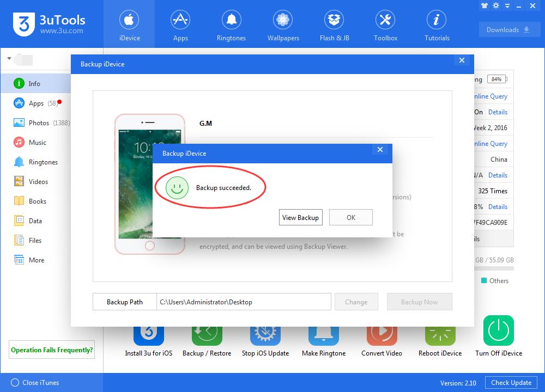Select Data in the sidebar
Viewport: 545px width, 392px height.
coord(35,221)
